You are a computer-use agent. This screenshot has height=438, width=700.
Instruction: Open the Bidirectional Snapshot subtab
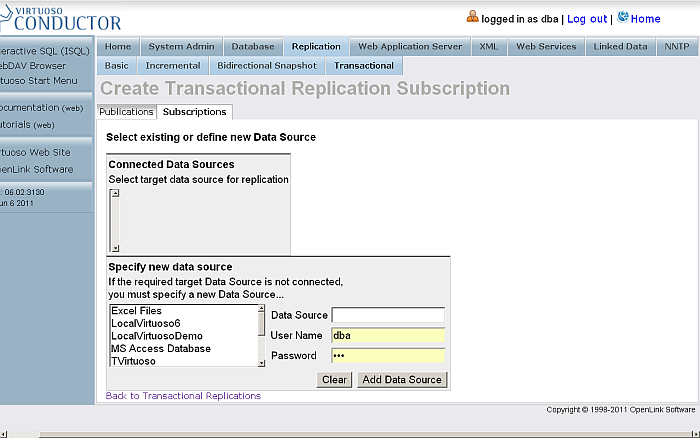(x=267, y=66)
